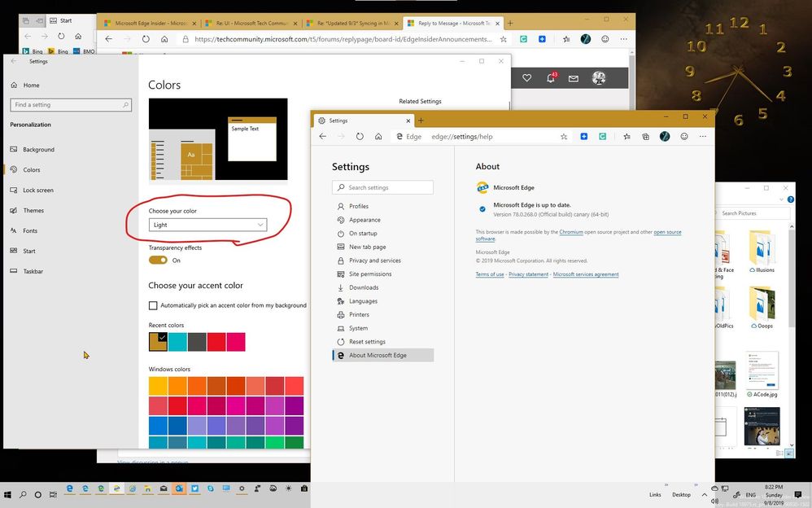The height and width of the screenshot is (508, 812).
Task: Select the teal recent color swatch
Action: coord(177,342)
